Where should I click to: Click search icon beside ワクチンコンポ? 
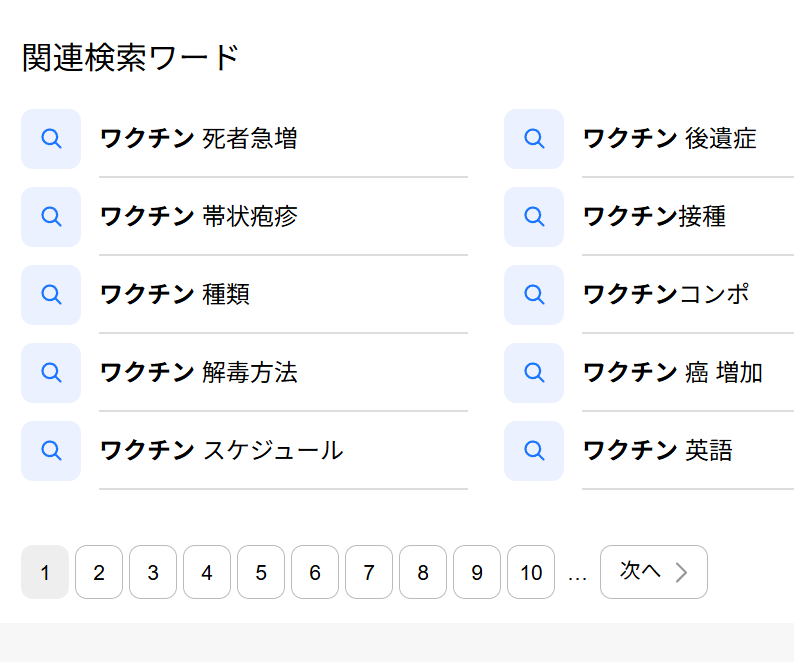click(534, 295)
